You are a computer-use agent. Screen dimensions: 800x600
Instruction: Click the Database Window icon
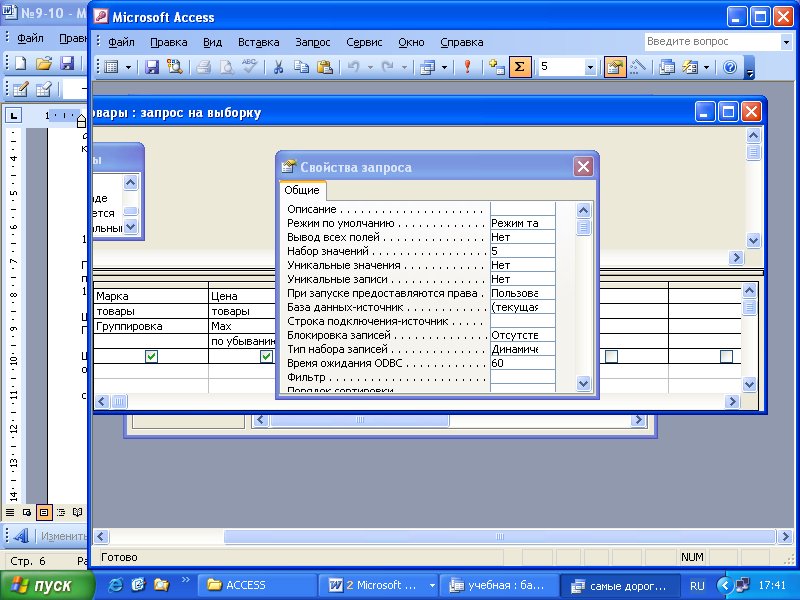pos(666,67)
